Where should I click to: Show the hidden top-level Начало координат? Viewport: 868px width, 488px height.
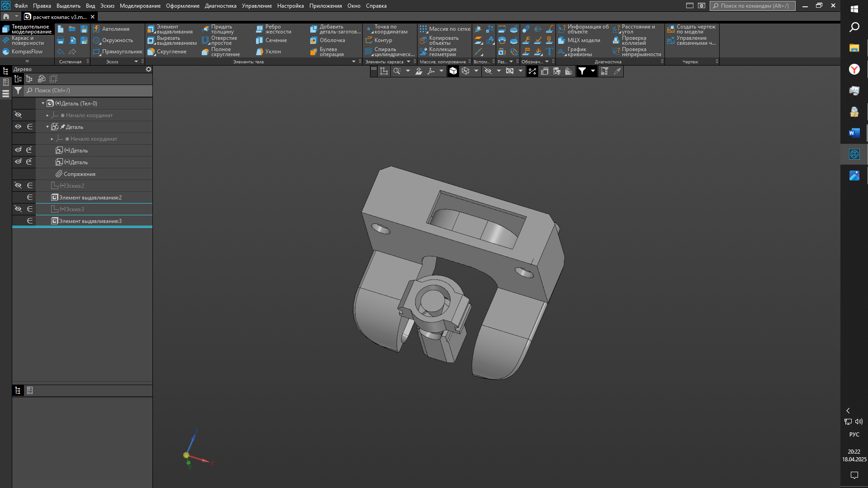coord(18,115)
